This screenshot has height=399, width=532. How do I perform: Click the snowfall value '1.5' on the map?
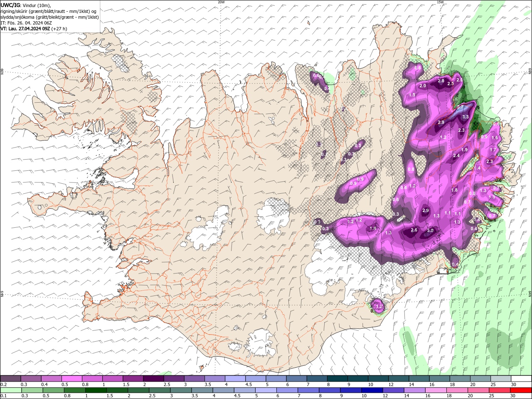[412, 95]
